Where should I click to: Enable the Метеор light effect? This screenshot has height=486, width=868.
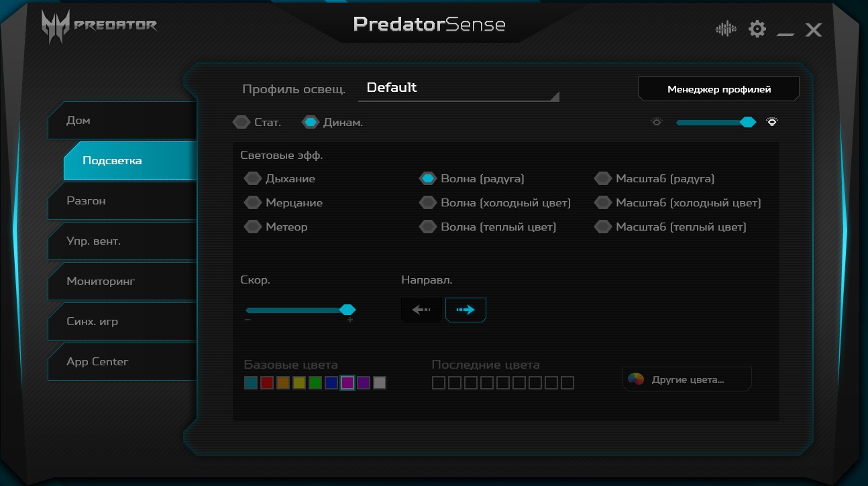coord(253,227)
